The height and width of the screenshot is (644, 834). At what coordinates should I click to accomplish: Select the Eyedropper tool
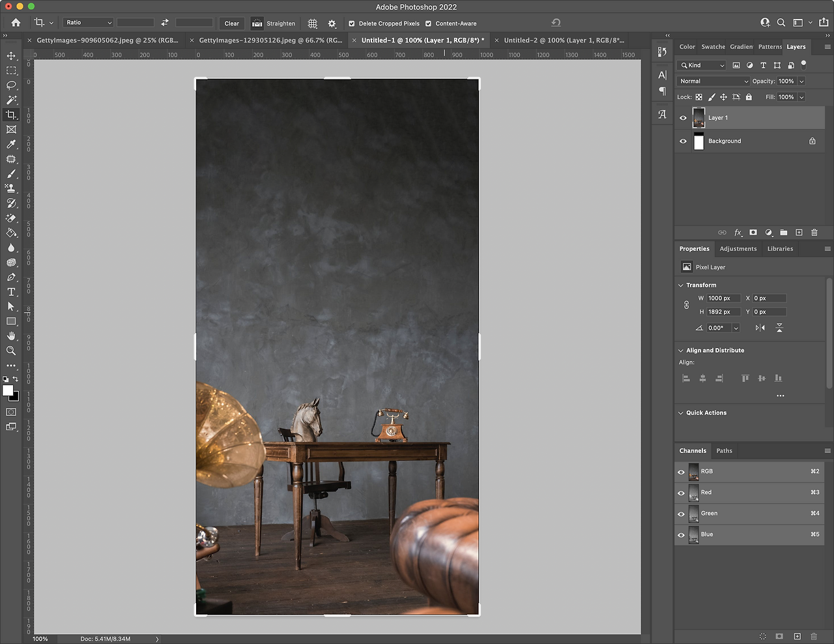coord(11,144)
